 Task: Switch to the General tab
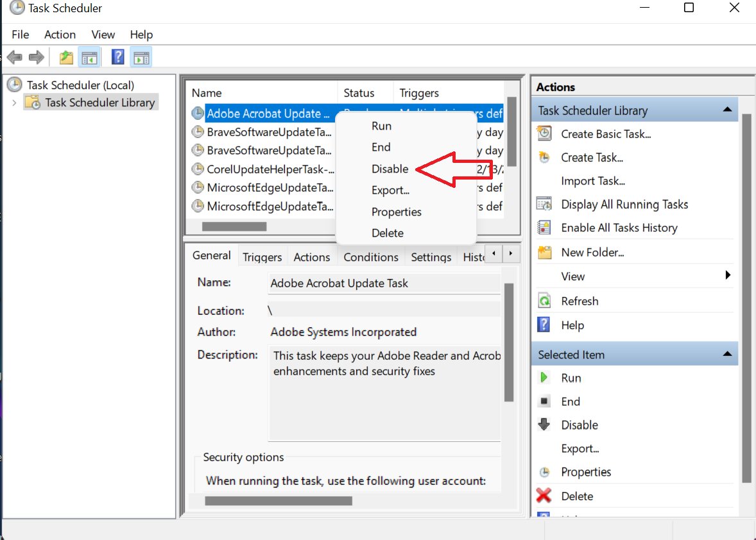[x=211, y=255]
